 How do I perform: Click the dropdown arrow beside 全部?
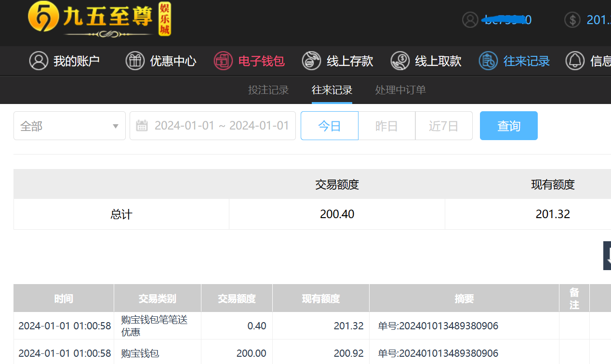coord(116,127)
